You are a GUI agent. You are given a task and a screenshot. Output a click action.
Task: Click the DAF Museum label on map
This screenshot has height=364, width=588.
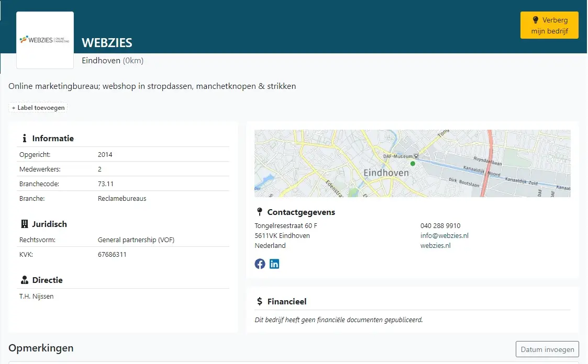coord(398,156)
